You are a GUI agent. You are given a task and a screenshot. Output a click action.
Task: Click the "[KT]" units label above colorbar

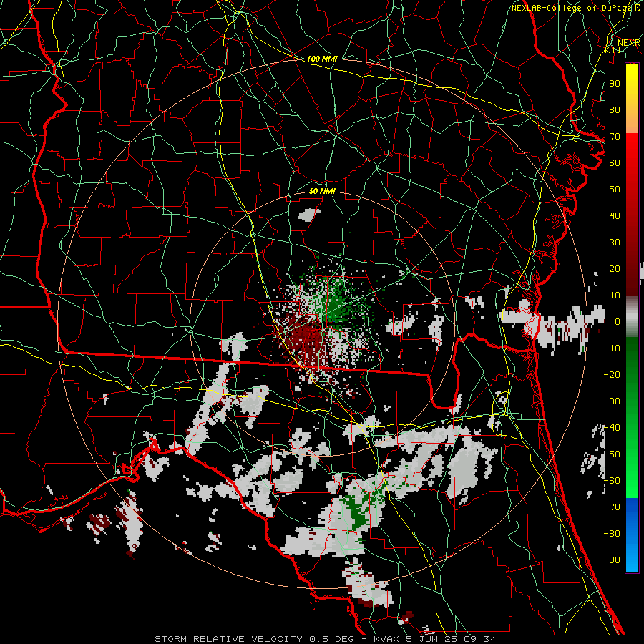click(x=611, y=49)
